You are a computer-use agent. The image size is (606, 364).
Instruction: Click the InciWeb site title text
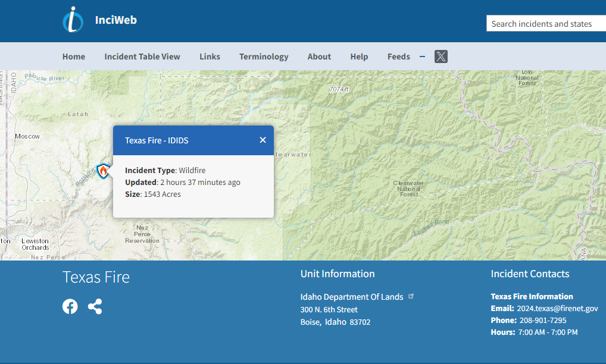(x=116, y=20)
